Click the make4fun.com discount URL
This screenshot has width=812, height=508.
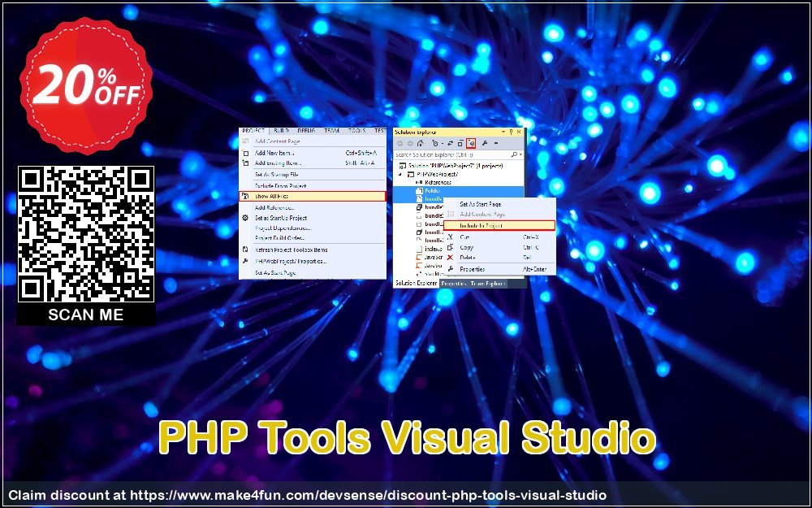point(368,495)
